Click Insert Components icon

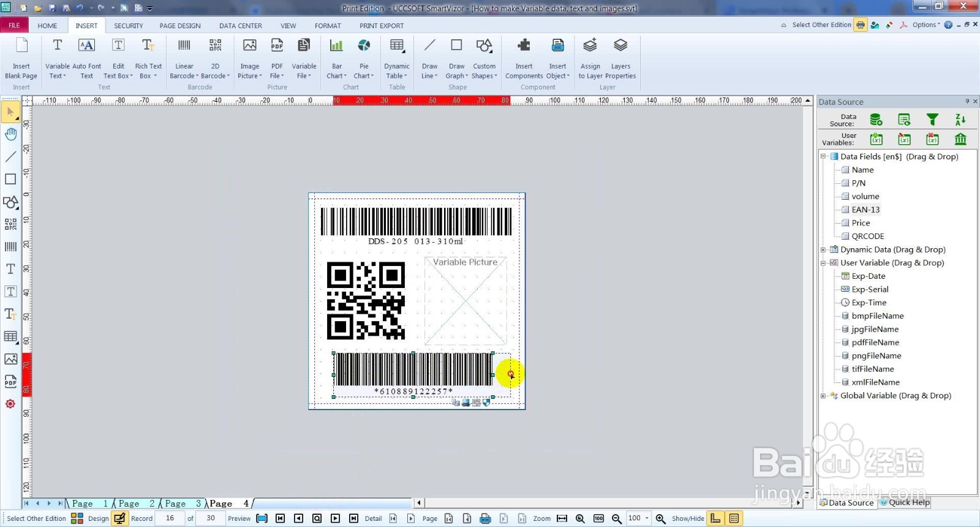click(524, 46)
